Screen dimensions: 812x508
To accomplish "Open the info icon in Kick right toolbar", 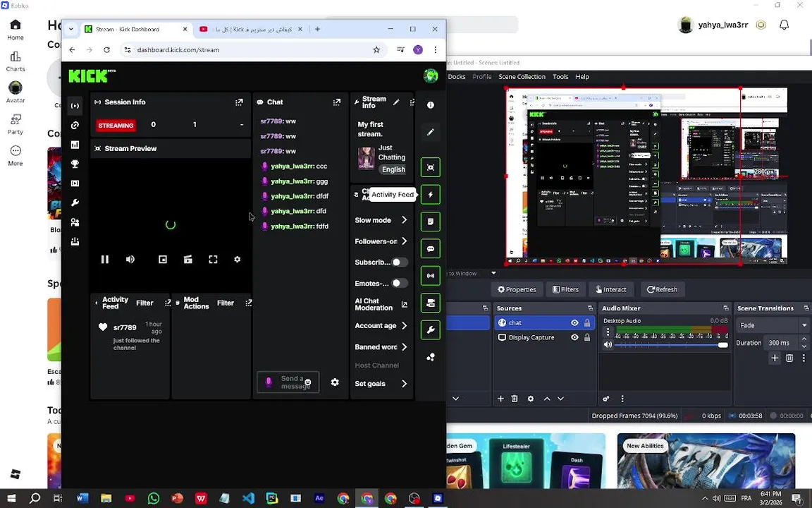I will pyautogui.click(x=431, y=105).
